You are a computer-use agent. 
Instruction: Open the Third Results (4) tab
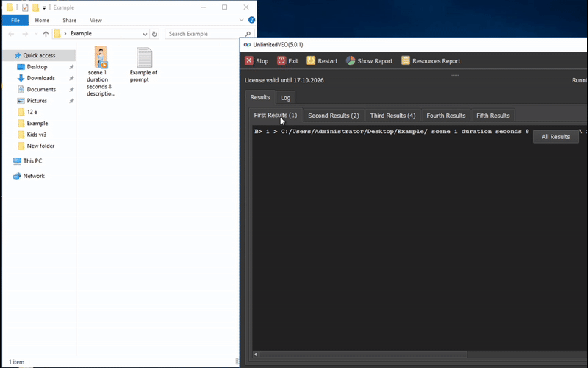[392, 116]
